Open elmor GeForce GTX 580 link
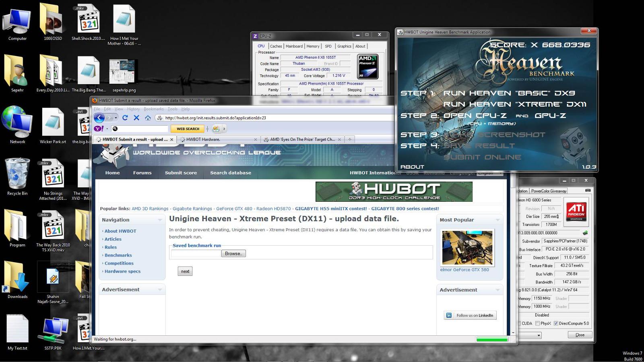 tap(464, 270)
